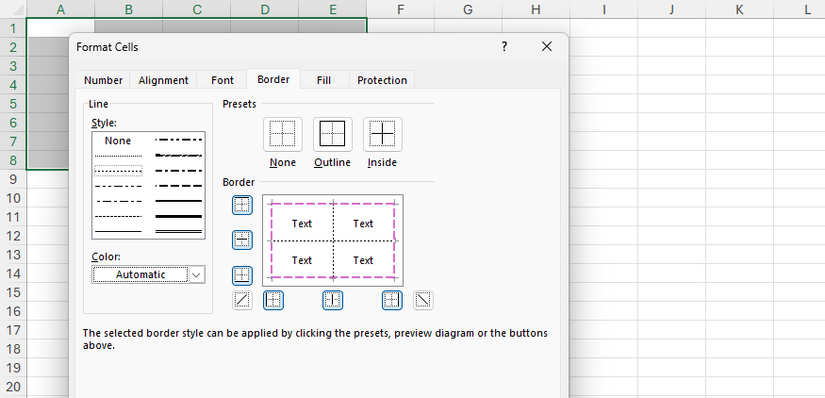Open the Protection tab
This screenshot has width=825, height=398.
pyautogui.click(x=382, y=80)
